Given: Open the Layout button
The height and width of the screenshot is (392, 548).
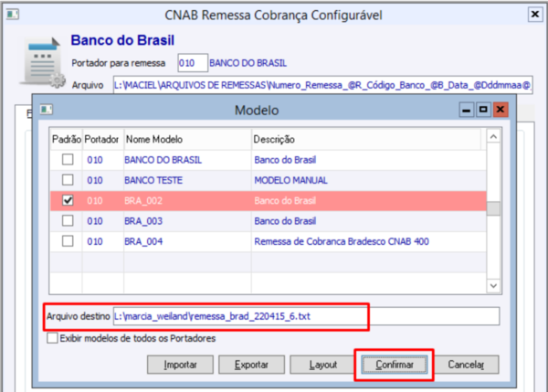Looking at the screenshot, I should (x=322, y=365).
